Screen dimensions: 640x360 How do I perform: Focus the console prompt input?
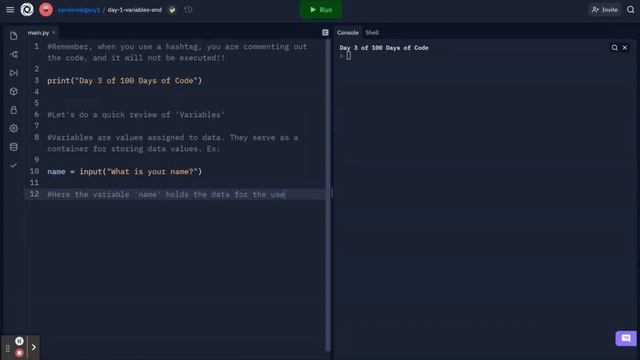[349, 56]
